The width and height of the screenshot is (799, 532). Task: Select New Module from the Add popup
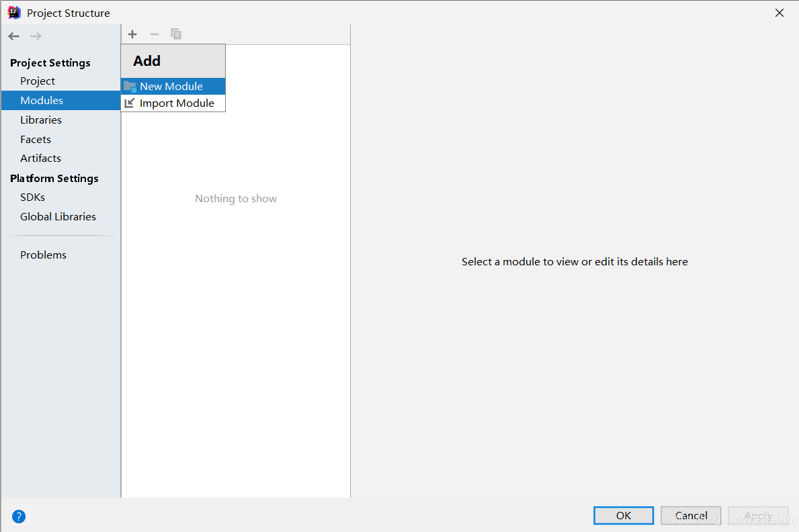pos(171,86)
